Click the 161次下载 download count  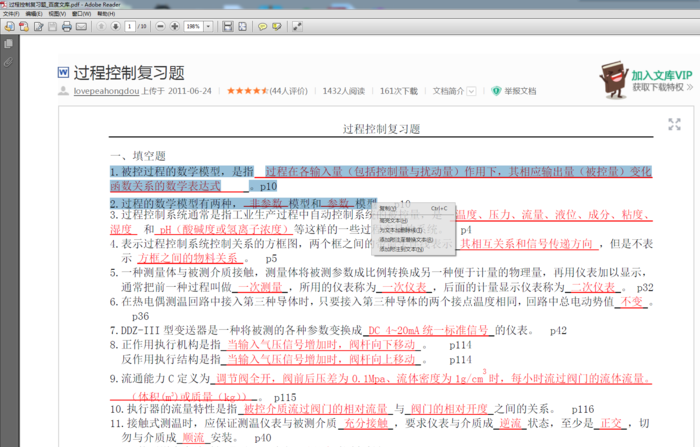click(399, 91)
